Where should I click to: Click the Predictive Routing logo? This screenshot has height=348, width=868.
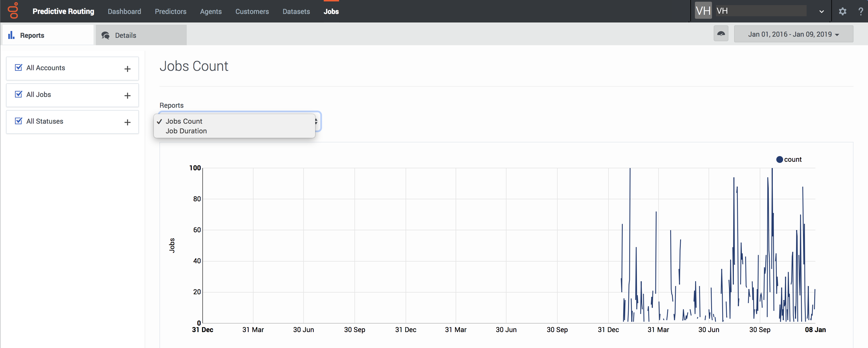13,11
